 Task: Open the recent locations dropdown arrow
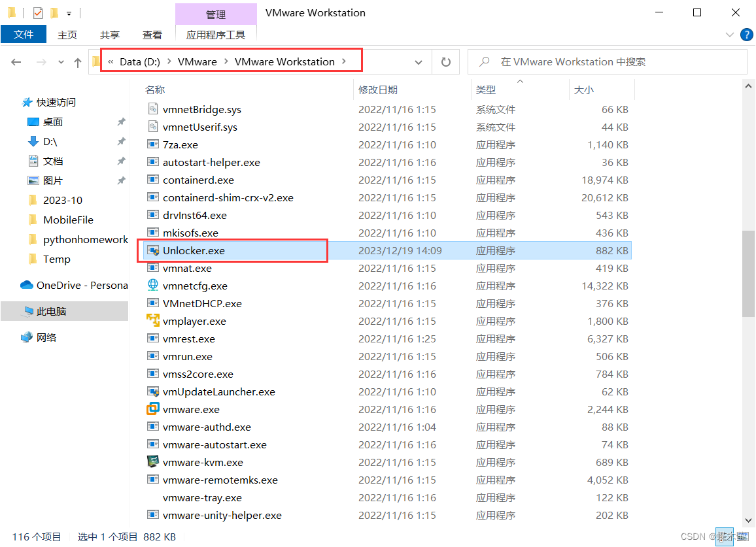pos(61,61)
